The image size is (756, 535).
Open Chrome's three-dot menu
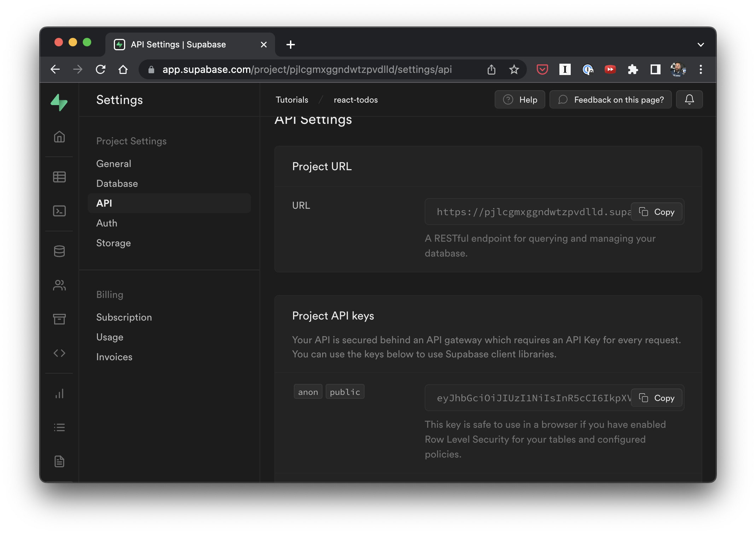[x=700, y=69]
